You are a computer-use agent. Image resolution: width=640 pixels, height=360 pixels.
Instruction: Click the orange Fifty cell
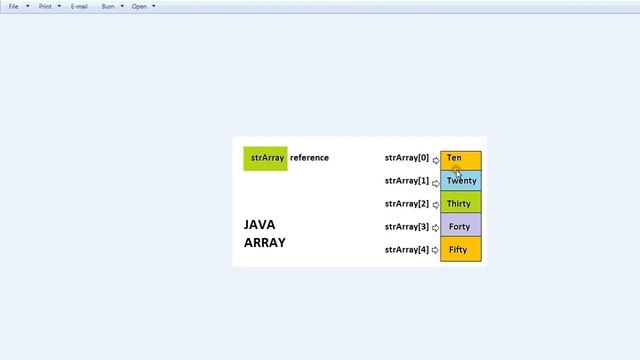[x=461, y=249]
